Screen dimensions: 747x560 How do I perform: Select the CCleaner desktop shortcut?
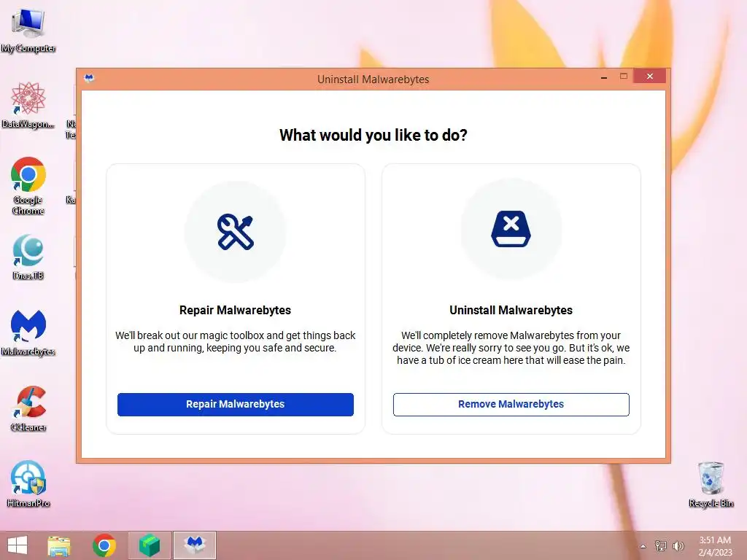[28, 409]
